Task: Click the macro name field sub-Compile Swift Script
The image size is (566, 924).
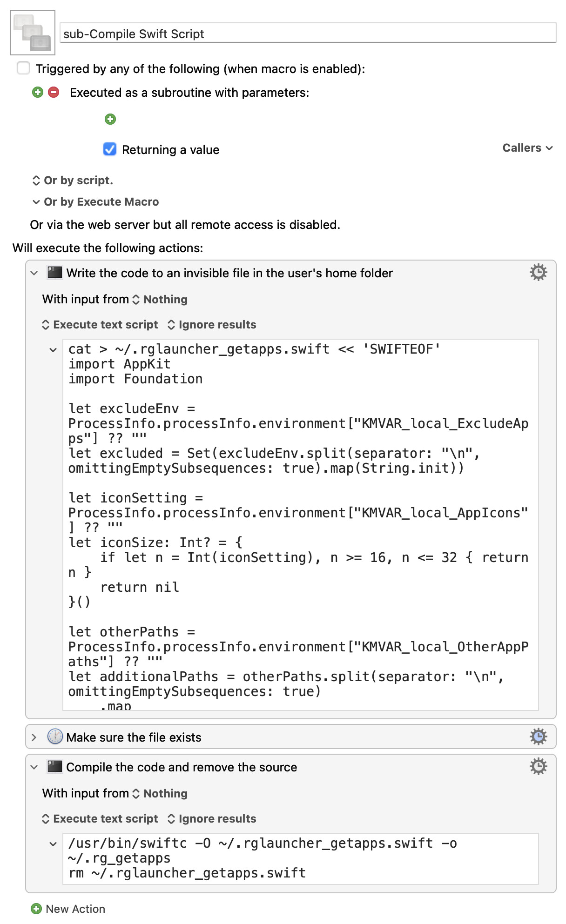Action: (x=308, y=33)
